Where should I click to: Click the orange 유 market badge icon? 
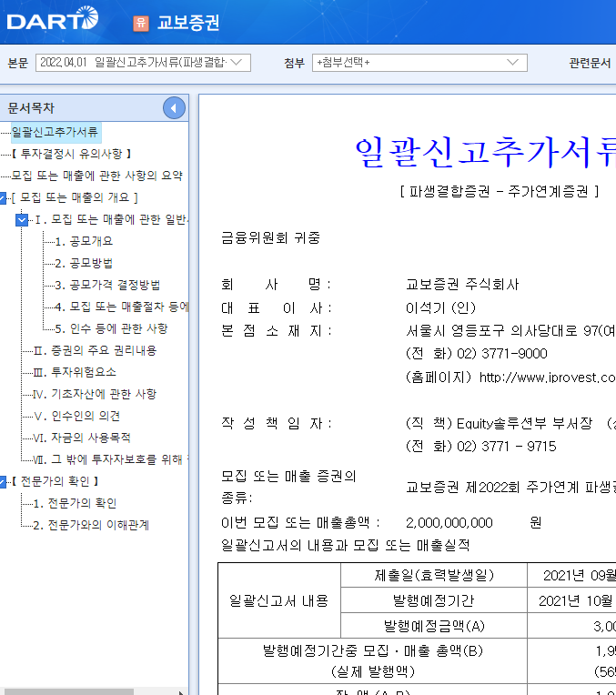141,23
